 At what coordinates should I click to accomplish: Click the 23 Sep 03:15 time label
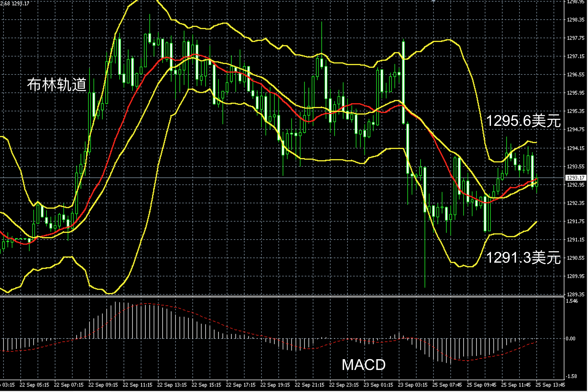click(413, 385)
